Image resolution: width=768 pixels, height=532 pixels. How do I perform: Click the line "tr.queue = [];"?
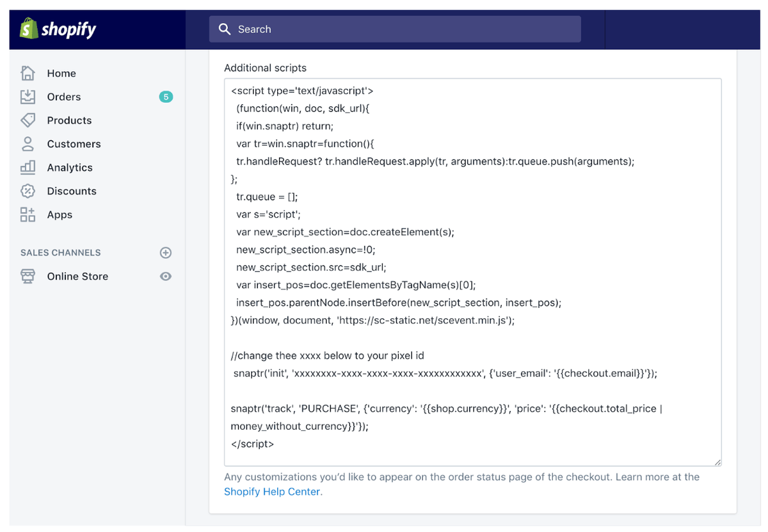[267, 197]
